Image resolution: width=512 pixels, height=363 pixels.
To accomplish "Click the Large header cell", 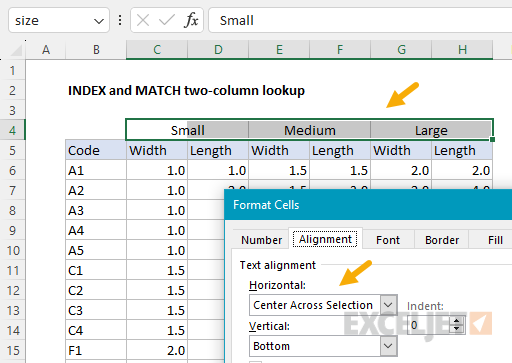I will 431,130.
